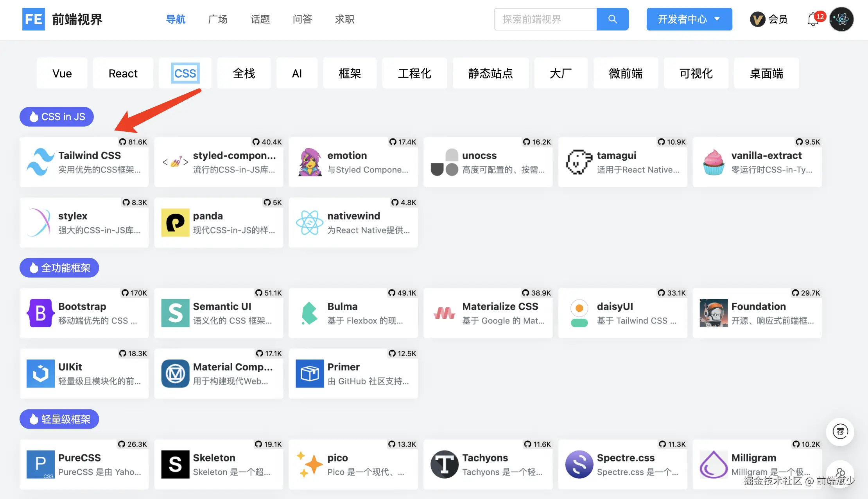Screen dimensions: 868x499
Task: Open the notification bell with 12 badge
Action: point(813,19)
